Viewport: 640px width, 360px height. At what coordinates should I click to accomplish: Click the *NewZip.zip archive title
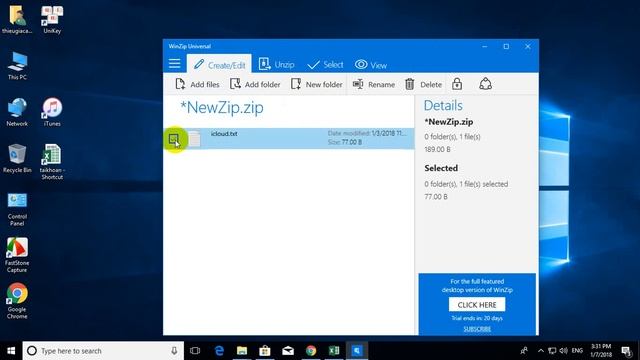pyautogui.click(x=222, y=108)
